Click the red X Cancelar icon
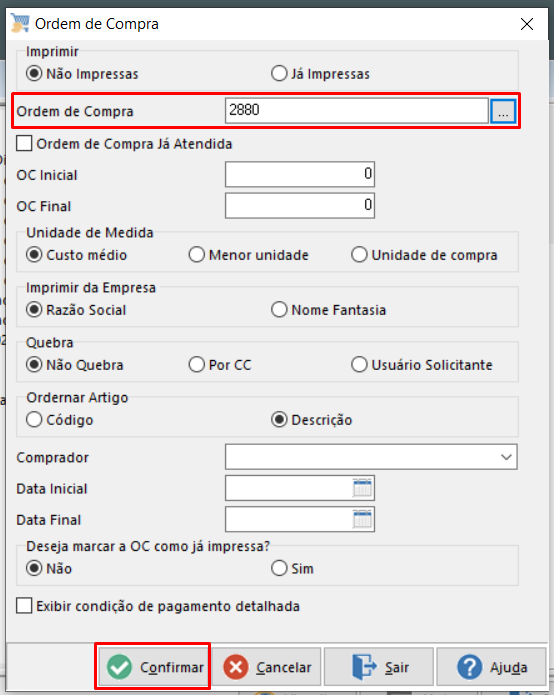 tap(236, 667)
